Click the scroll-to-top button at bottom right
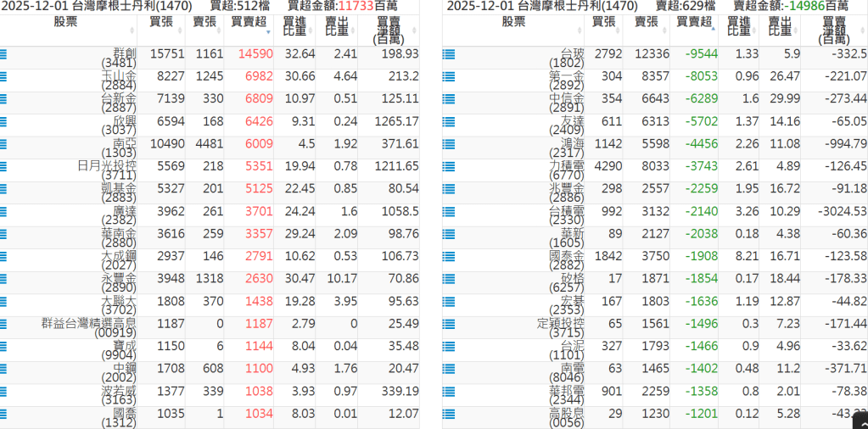868x429 pixels. click(x=859, y=421)
